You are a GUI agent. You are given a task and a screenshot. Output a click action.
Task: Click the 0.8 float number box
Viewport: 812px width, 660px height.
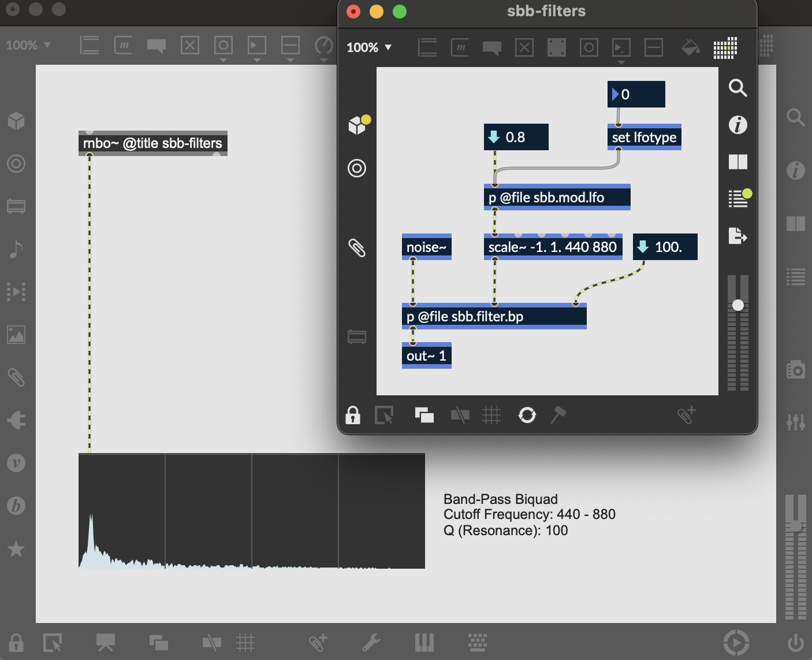[x=516, y=137]
